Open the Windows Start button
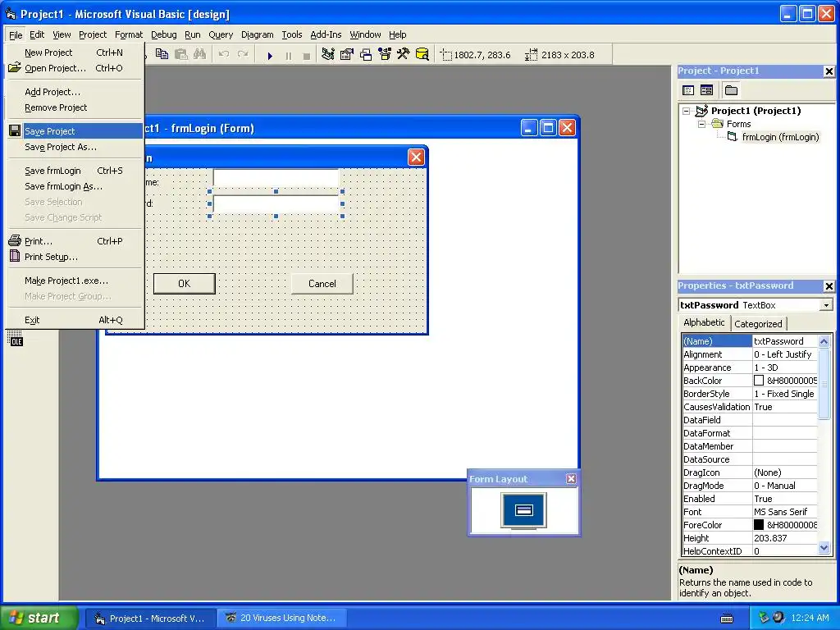 (x=38, y=618)
